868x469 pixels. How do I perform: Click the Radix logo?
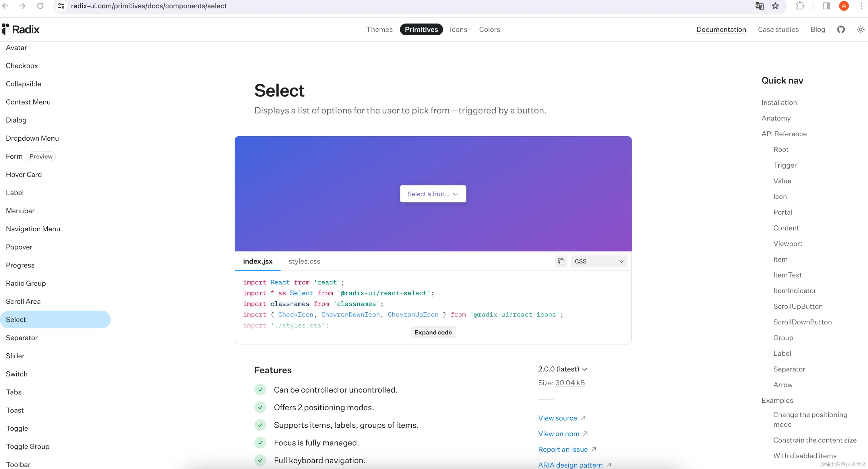click(21, 29)
